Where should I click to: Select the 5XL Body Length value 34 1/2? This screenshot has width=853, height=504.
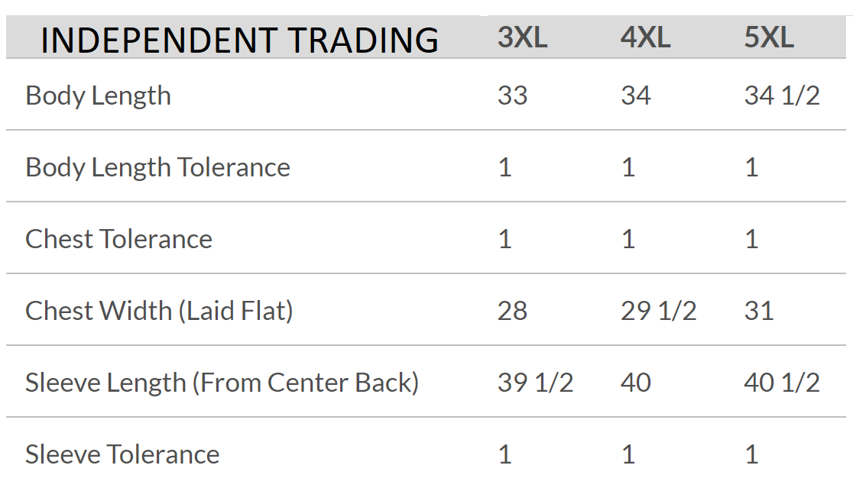point(781,96)
